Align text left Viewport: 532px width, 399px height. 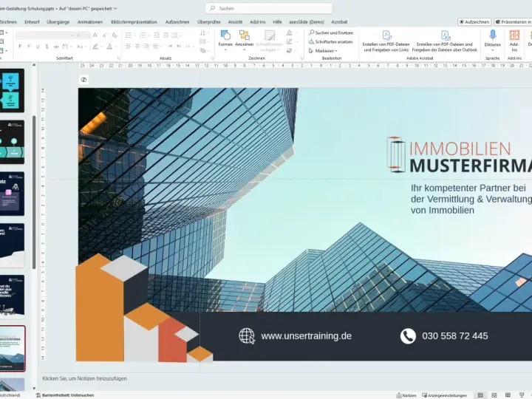[x=129, y=47]
